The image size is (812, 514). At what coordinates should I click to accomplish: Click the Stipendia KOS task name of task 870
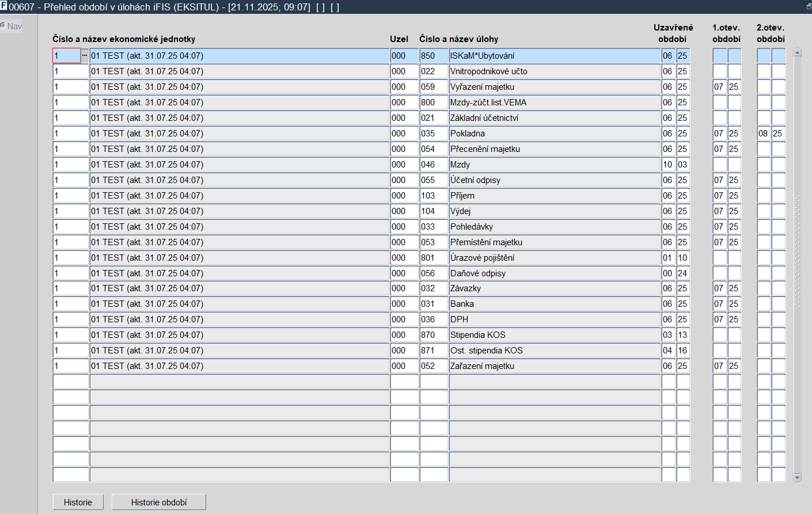[555, 335]
